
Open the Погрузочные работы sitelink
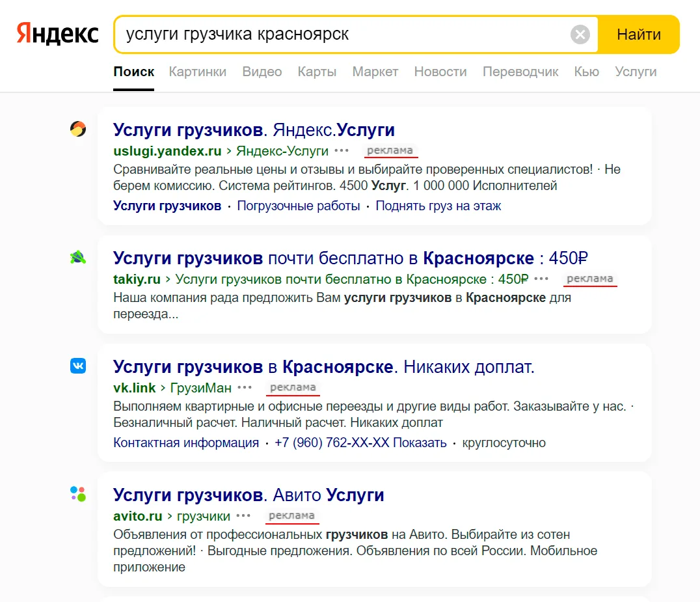tap(298, 206)
